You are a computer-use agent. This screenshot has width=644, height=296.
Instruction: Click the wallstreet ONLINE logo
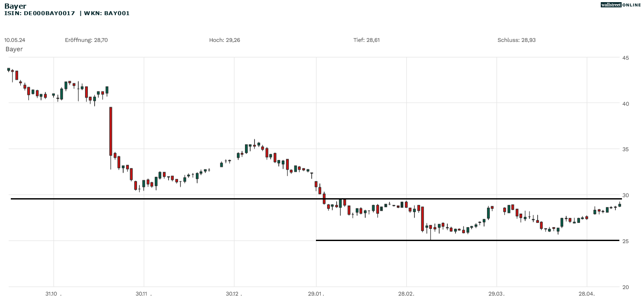pos(621,5)
